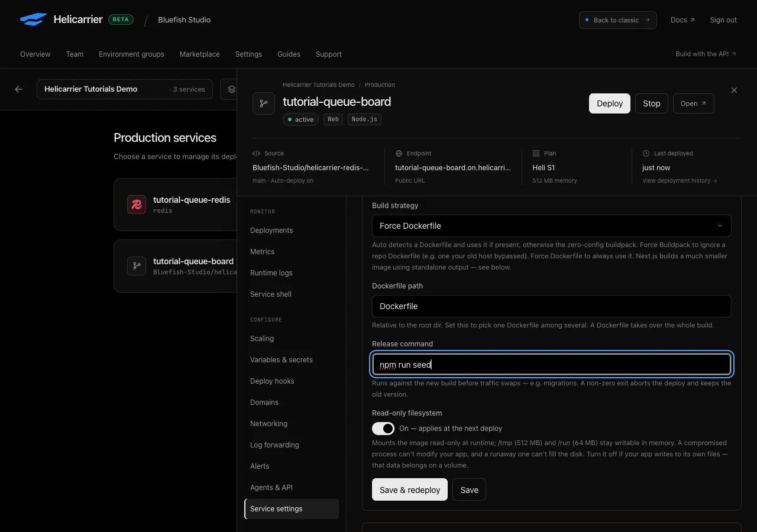Open Service shell in the sidebar
The height and width of the screenshot is (532, 757).
pyautogui.click(x=292, y=294)
